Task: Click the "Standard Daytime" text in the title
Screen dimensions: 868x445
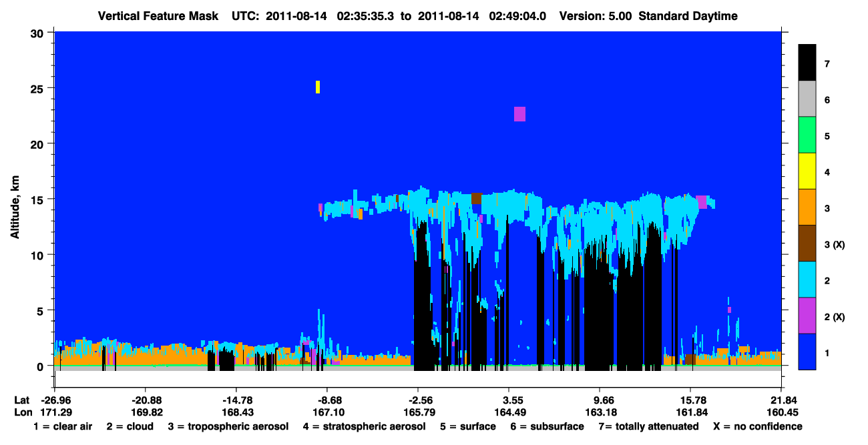Action: (688, 16)
